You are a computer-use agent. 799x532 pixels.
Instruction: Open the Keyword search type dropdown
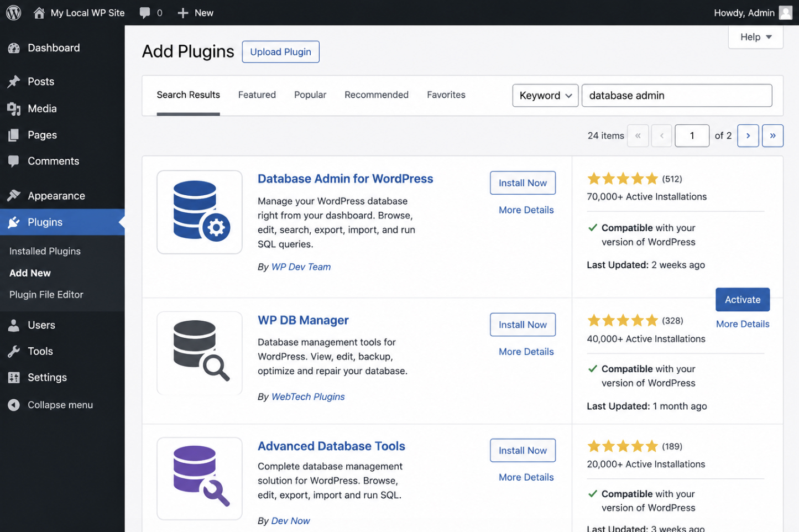(x=545, y=95)
